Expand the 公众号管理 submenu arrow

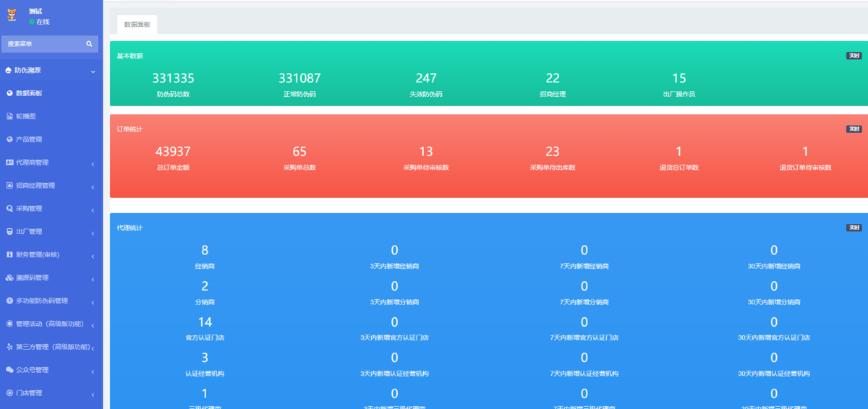point(93,371)
